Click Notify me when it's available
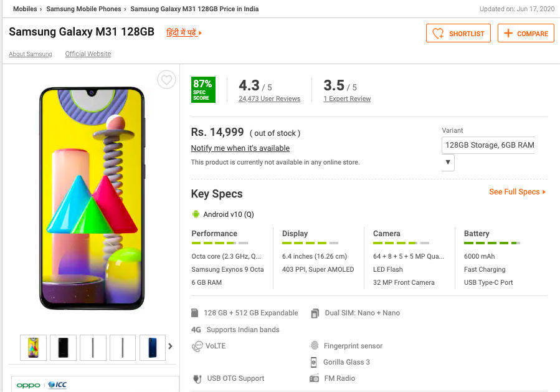 click(240, 148)
